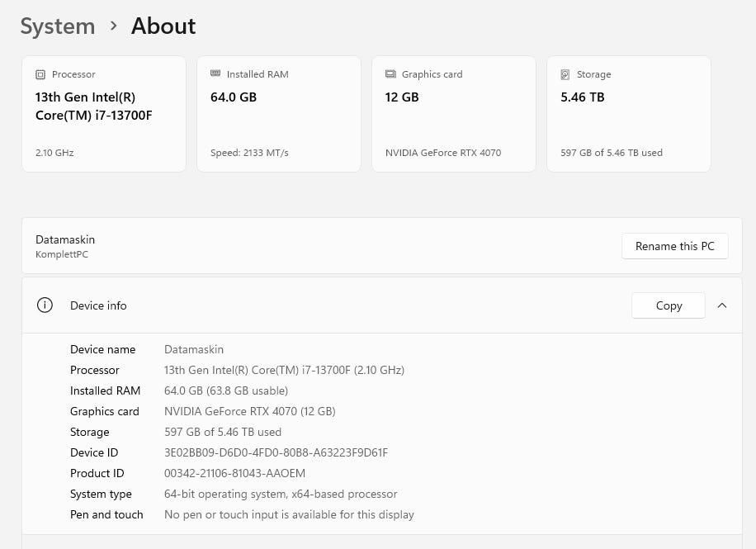The height and width of the screenshot is (549, 756).
Task: Click the 13th Gen Intel Core card title
Action: [93, 106]
